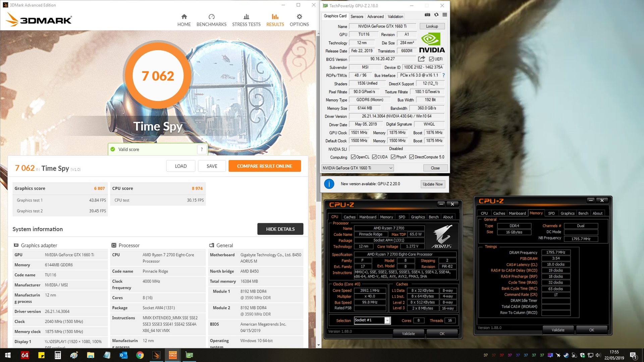Click the 3DMark scrollbar down arrow
Viewport: 644px width, 362px height.
[x=318, y=345]
